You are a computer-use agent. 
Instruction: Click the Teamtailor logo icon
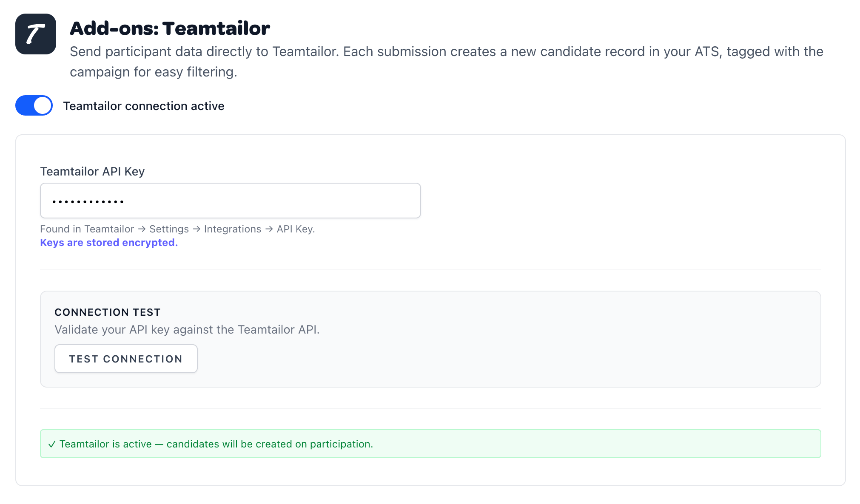click(x=36, y=34)
